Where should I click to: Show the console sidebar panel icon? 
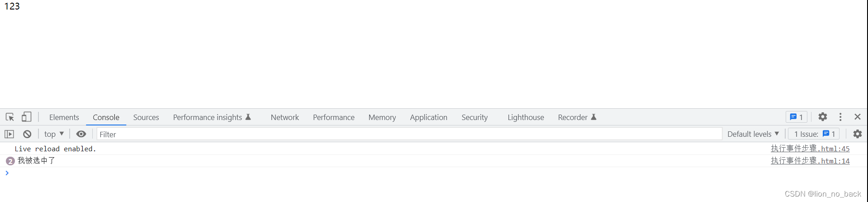click(x=9, y=134)
